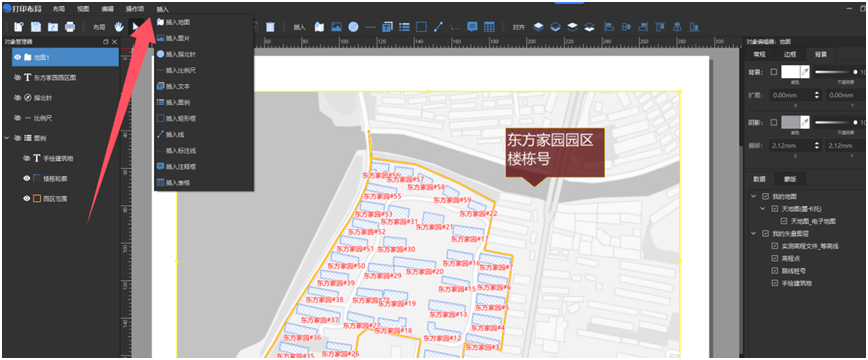Click the background opacity slider
This screenshot has height=360, width=868.
[x=836, y=71]
